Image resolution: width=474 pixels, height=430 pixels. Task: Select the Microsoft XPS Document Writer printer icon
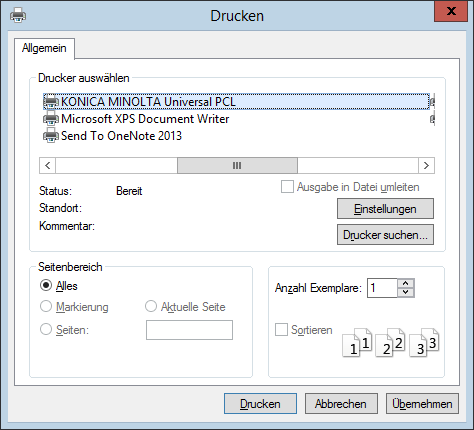[51, 119]
